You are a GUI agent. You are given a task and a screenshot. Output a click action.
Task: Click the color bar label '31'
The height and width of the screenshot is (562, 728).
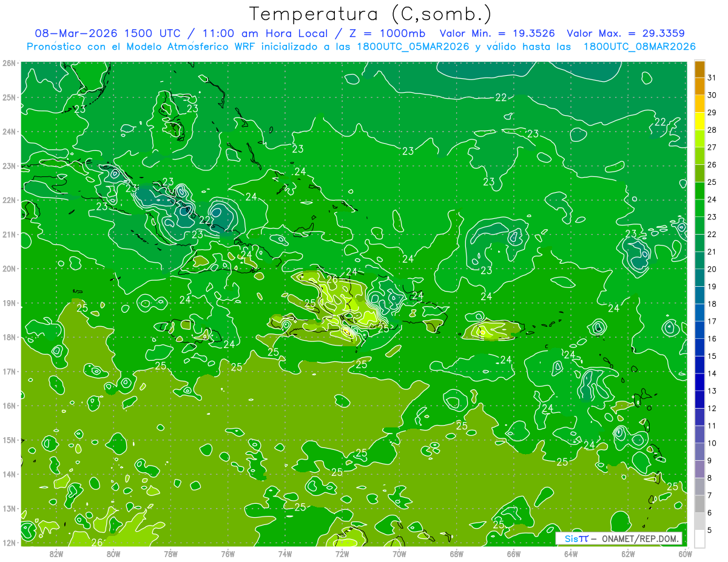pos(712,78)
